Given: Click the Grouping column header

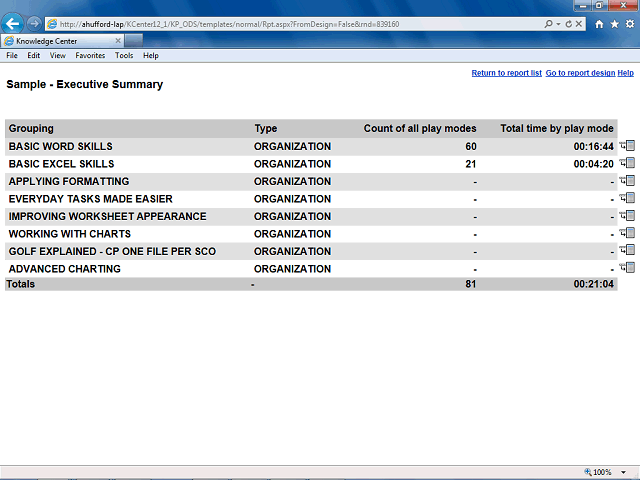Looking at the screenshot, I should tap(31, 128).
